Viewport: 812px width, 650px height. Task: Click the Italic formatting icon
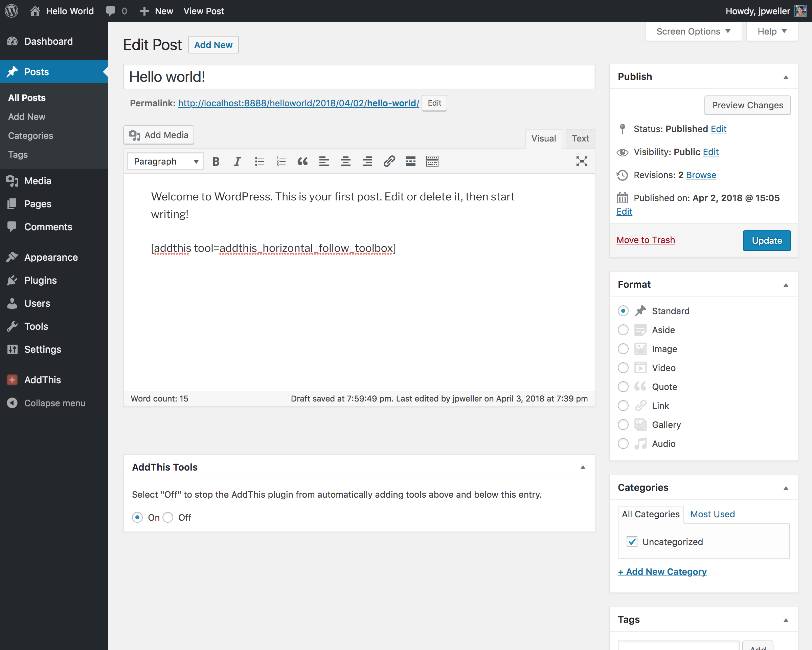[237, 161]
